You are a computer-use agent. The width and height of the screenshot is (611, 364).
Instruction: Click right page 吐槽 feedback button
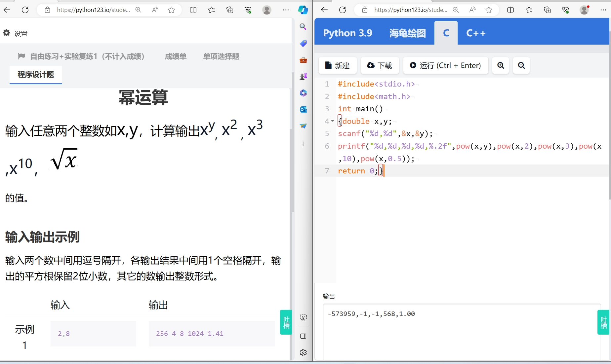pyautogui.click(x=603, y=322)
